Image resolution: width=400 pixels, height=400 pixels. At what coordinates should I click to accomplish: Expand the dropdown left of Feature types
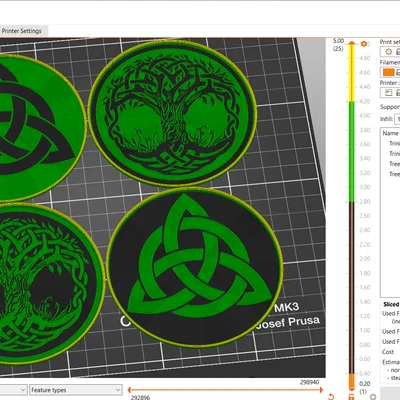click(x=13, y=390)
